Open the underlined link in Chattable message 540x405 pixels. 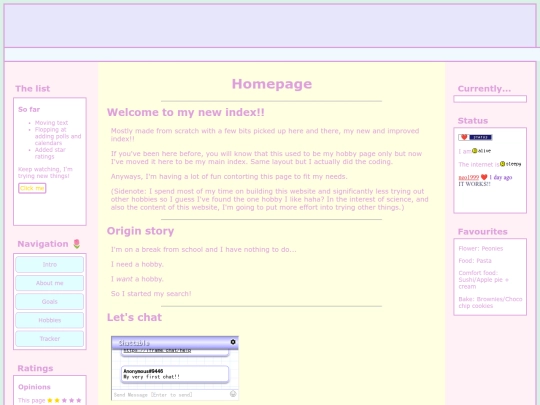pyautogui.click(x=157, y=350)
